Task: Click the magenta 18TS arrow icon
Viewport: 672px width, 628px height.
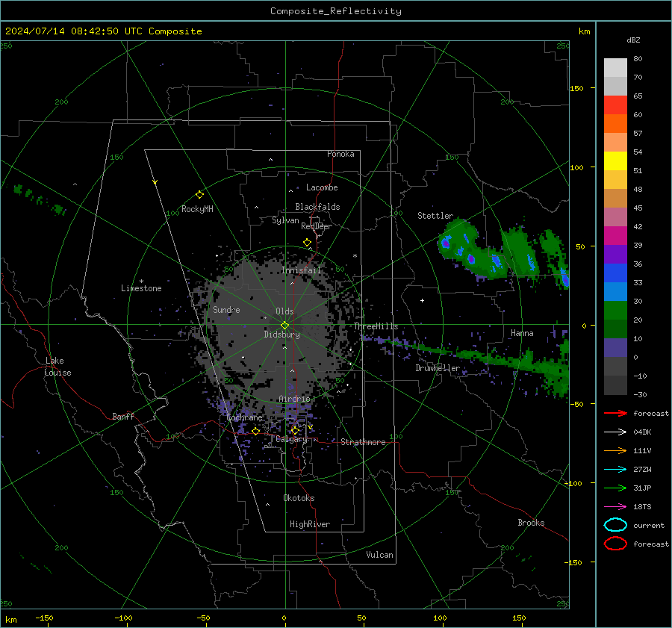Action: click(x=615, y=507)
